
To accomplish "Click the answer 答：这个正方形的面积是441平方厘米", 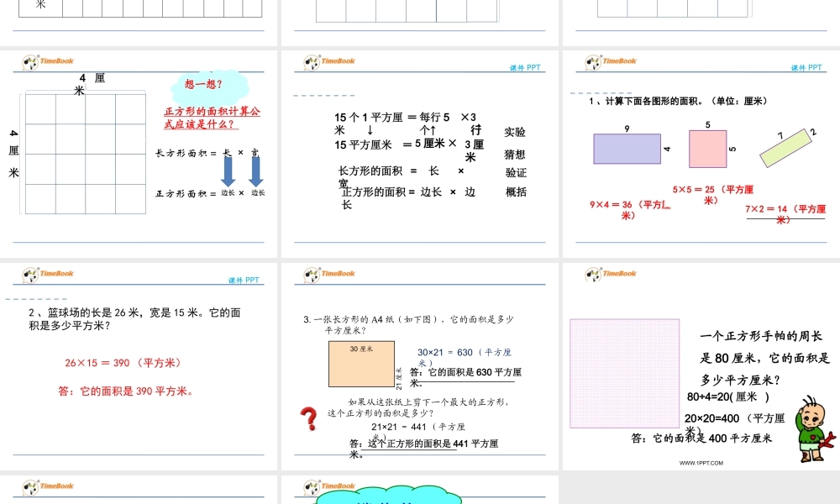I will click(x=423, y=449).
